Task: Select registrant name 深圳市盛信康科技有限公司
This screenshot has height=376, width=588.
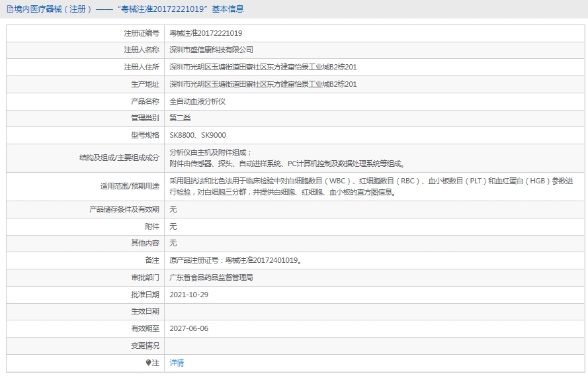Action: pos(211,50)
